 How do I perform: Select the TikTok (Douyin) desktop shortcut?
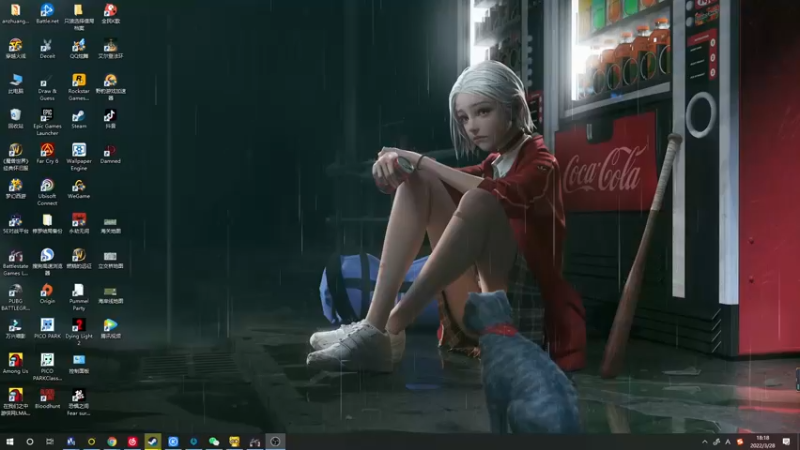pyautogui.click(x=110, y=119)
